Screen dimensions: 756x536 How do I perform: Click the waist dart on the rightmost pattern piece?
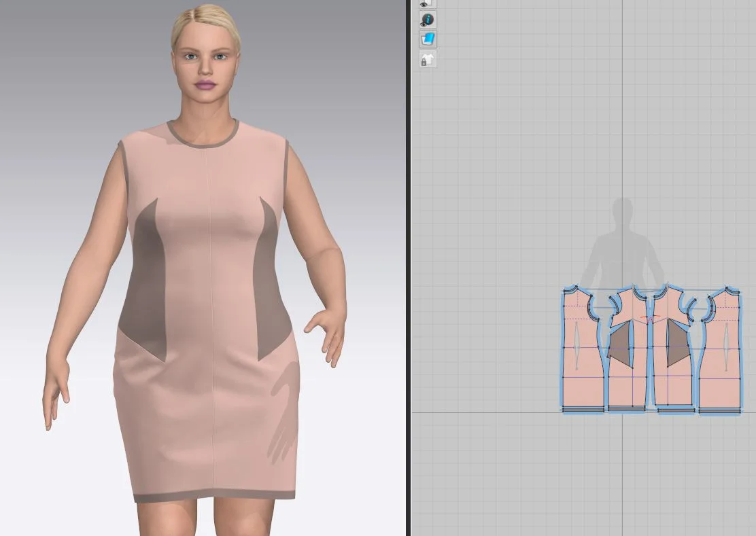click(726, 346)
